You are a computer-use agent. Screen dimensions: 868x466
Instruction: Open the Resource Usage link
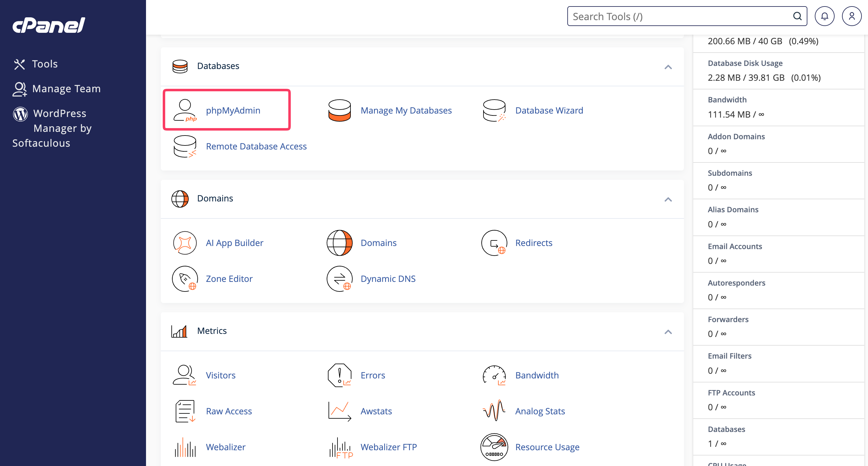[x=547, y=447]
